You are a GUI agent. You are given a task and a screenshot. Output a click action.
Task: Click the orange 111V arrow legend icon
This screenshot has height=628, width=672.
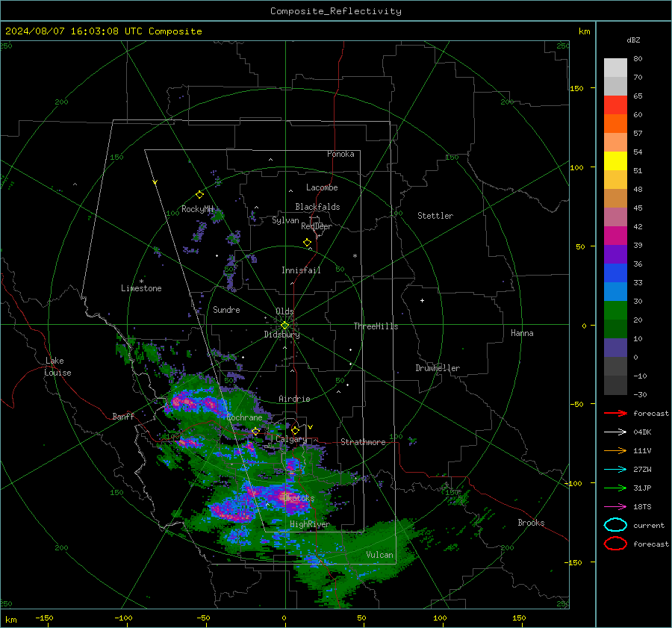click(x=615, y=450)
